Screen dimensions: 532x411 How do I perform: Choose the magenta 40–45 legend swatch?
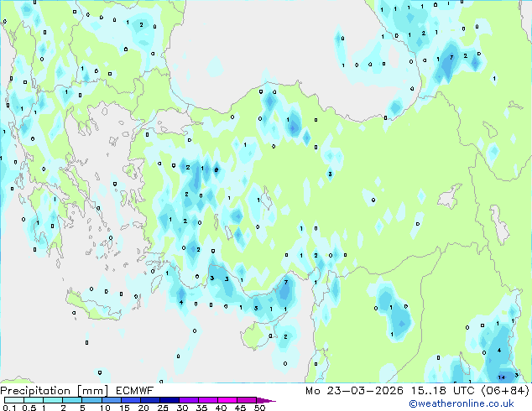tap(227, 400)
